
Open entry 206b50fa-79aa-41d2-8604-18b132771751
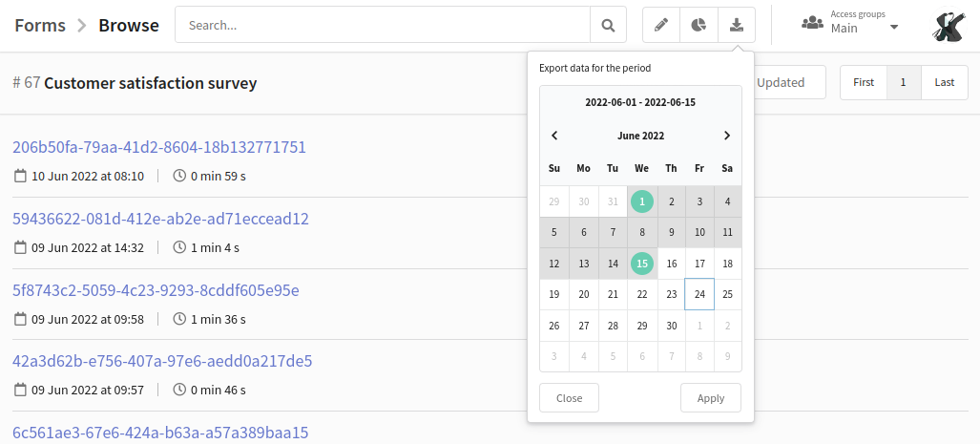[159, 147]
